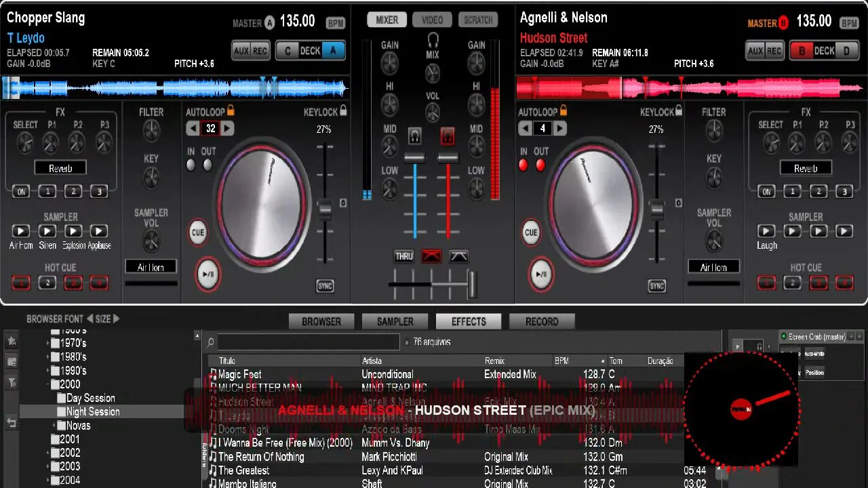Click the right deck AUTOLOOP lock icon
Screen dimensions: 868x488
tap(563, 110)
